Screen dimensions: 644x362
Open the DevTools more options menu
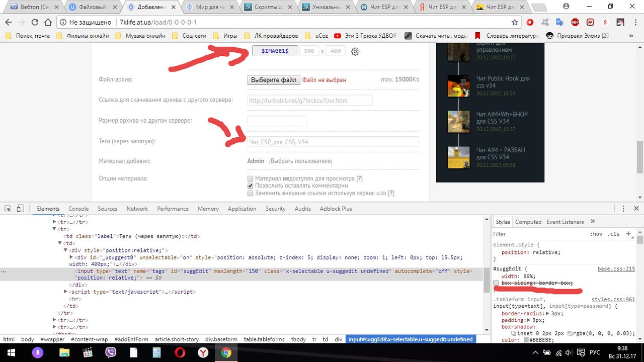point(624,209)
